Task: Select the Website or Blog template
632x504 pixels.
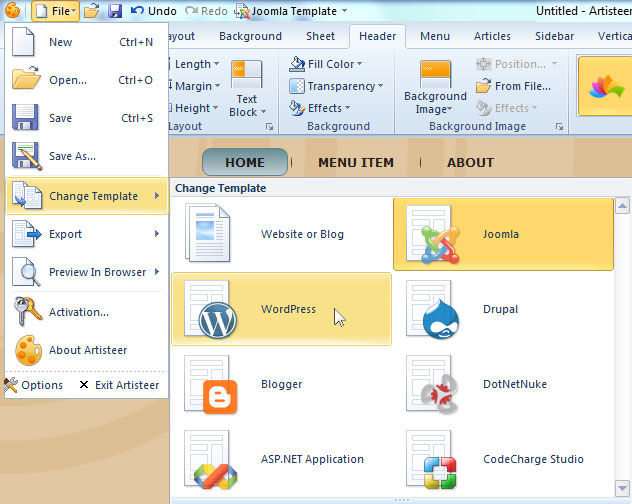Action: coord(281,234)
